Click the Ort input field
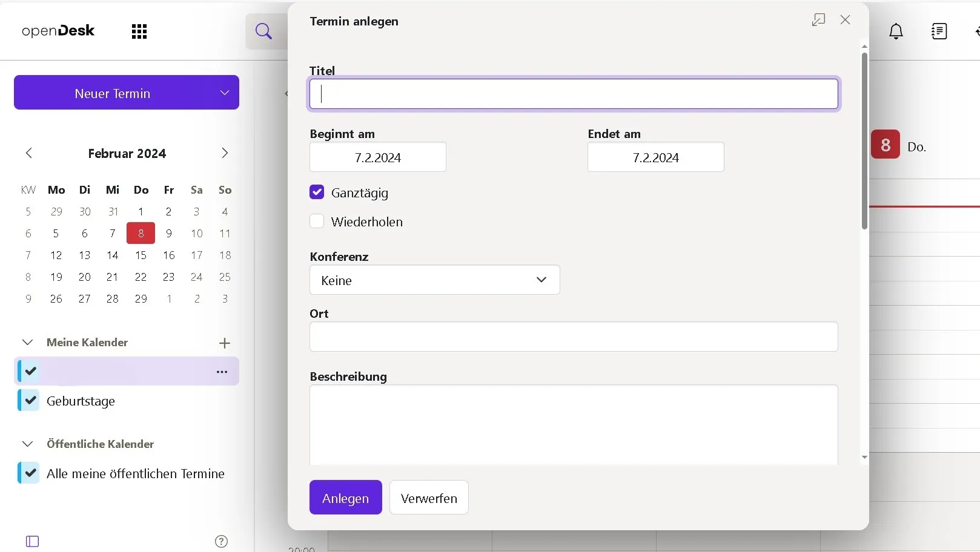 pos(573,337)
